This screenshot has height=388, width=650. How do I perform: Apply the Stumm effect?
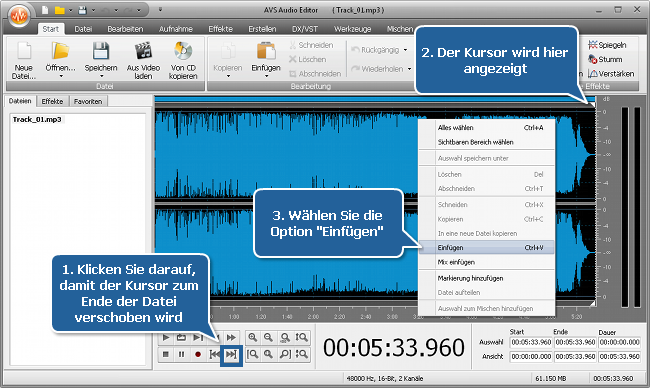point(605,59)
